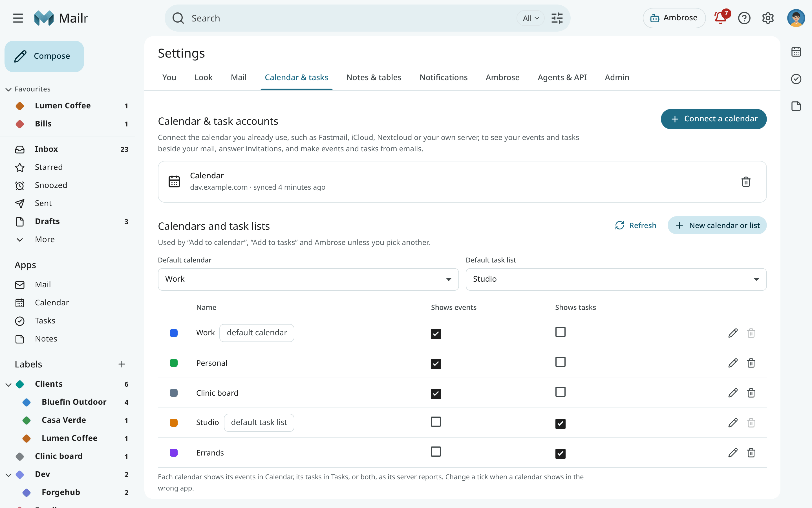Viewport: 812px width, 508px height.
Task: Click the purple Errands color swatch
Action: pos(173,453)
